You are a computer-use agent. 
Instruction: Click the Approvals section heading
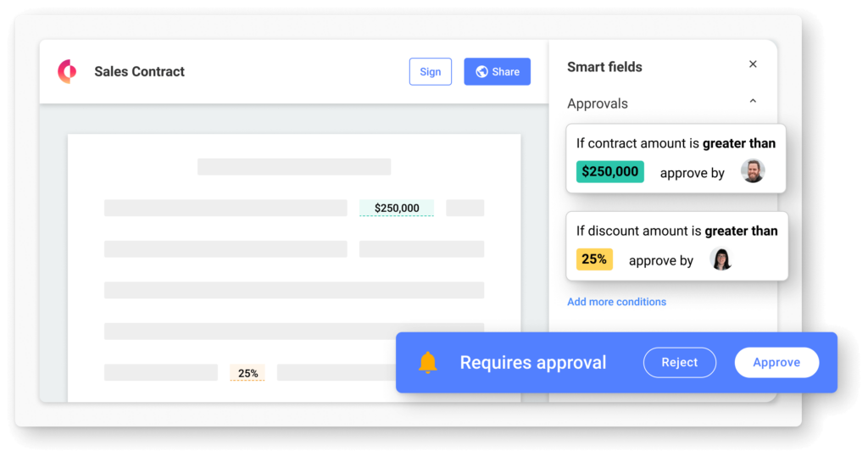coord(598,103)
